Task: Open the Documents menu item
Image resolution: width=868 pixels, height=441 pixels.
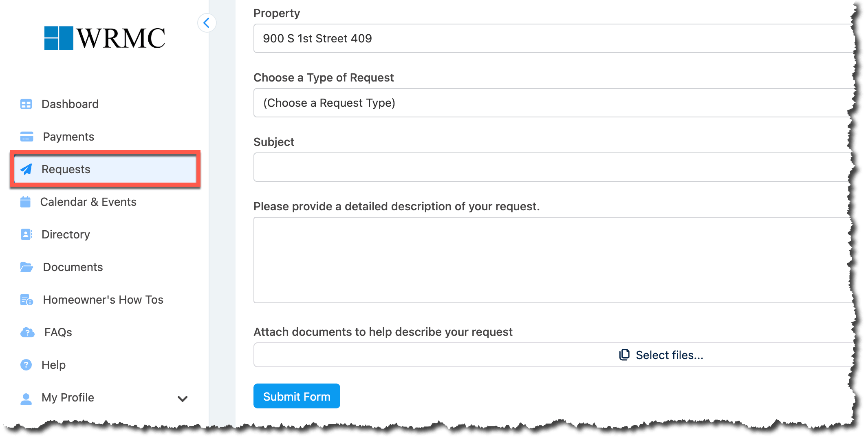Action: coord(73,267)
